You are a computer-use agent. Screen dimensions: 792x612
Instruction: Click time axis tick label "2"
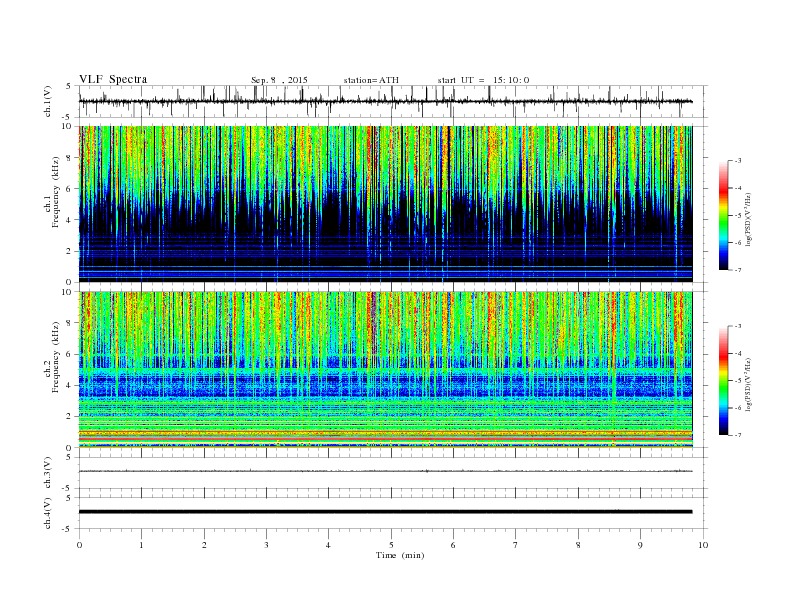point(204,545)
